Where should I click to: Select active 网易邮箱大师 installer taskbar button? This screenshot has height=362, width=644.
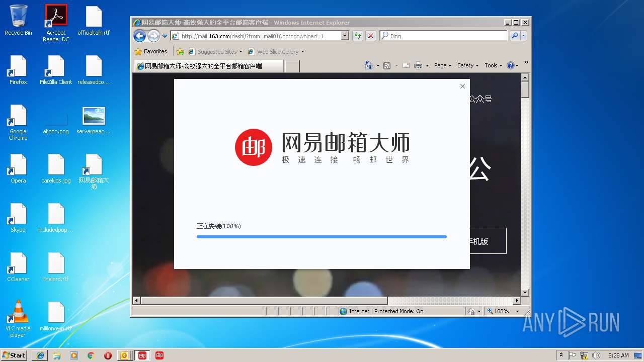click(x=142, y=355)
